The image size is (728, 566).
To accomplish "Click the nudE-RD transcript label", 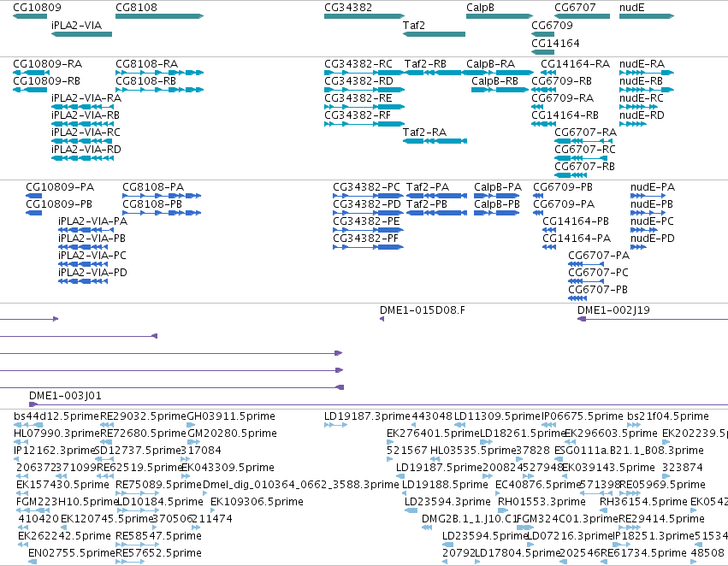I will coord(642,115).
